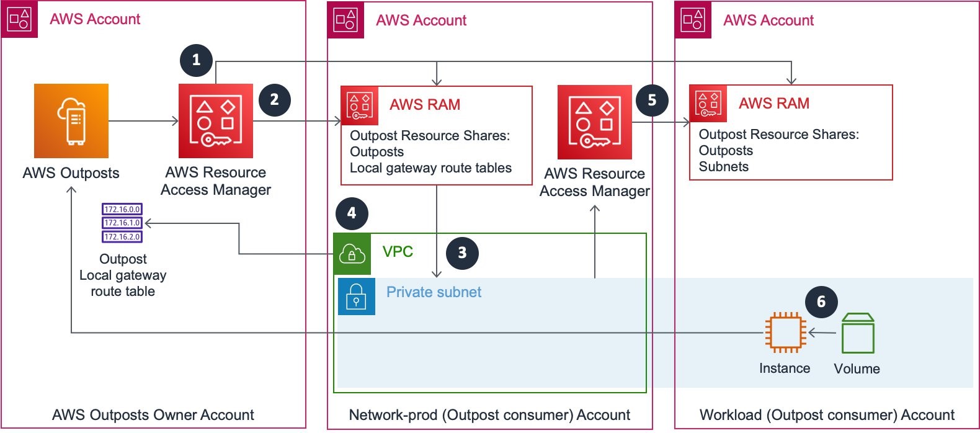Click the "AWS Resource Access Manager" label in the Owner Account
This screenshot has height=433, width=980.
(x=216, y=181)
